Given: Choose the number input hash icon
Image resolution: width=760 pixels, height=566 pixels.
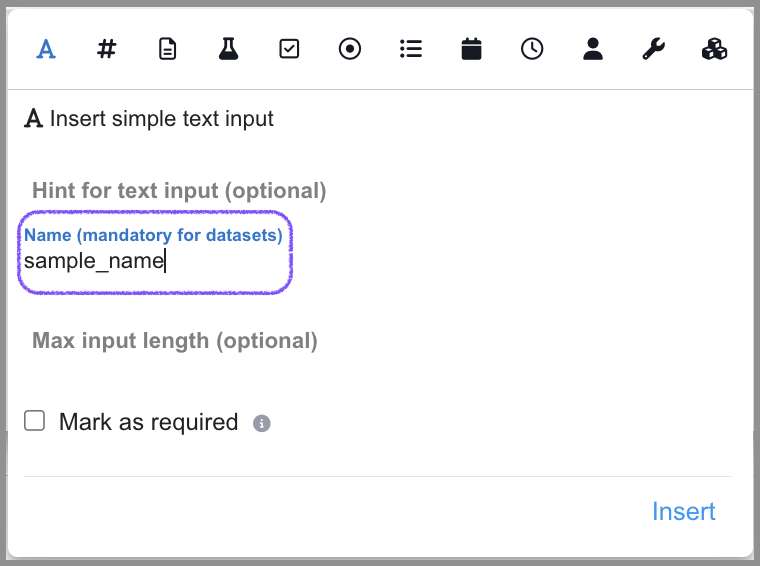Looking at the screenshot, I should click(x=106, y=49).
